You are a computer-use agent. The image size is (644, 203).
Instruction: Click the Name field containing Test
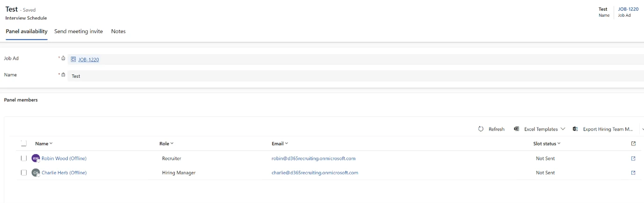pos(327,76)
